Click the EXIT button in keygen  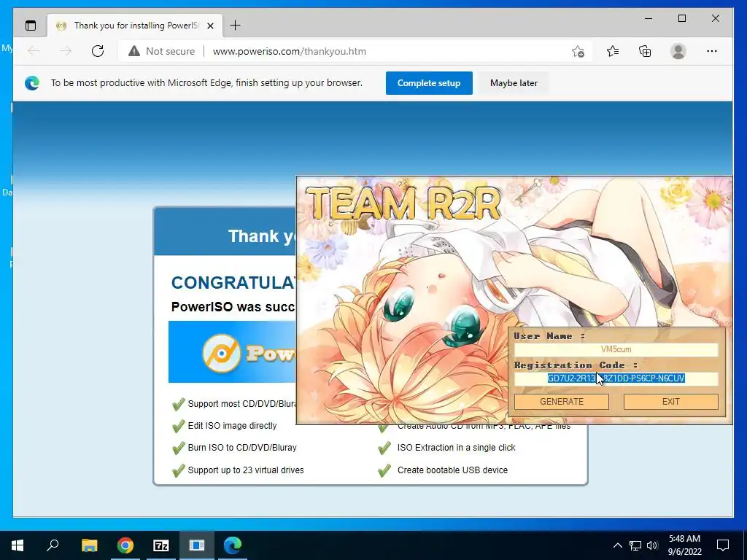click(x=671, y=402)
